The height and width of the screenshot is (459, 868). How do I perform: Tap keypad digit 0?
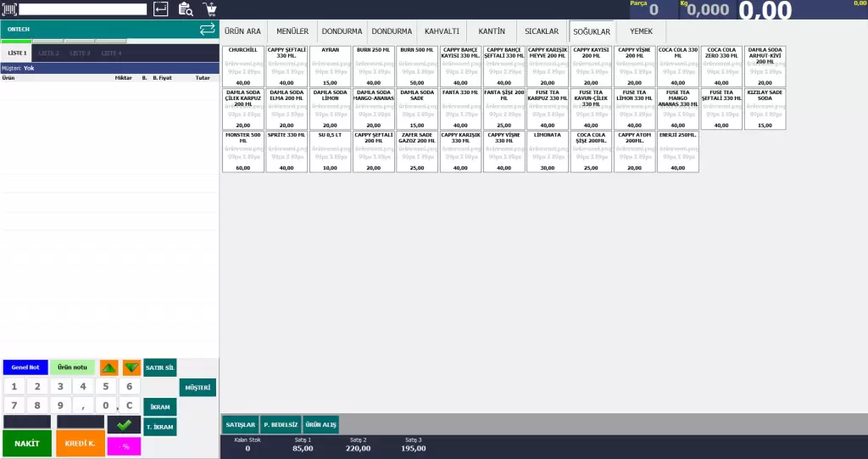[x=106, y=406]
